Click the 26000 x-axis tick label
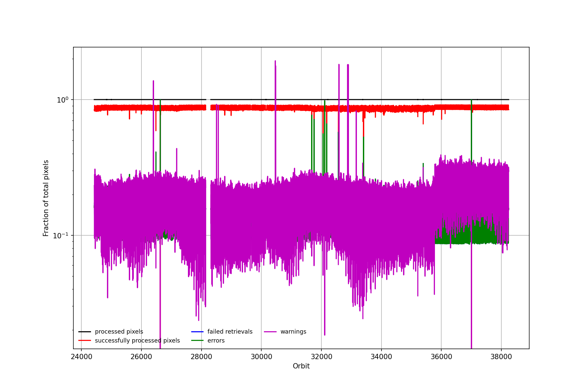Screen dimensions: 588x392 click(141, 357)
